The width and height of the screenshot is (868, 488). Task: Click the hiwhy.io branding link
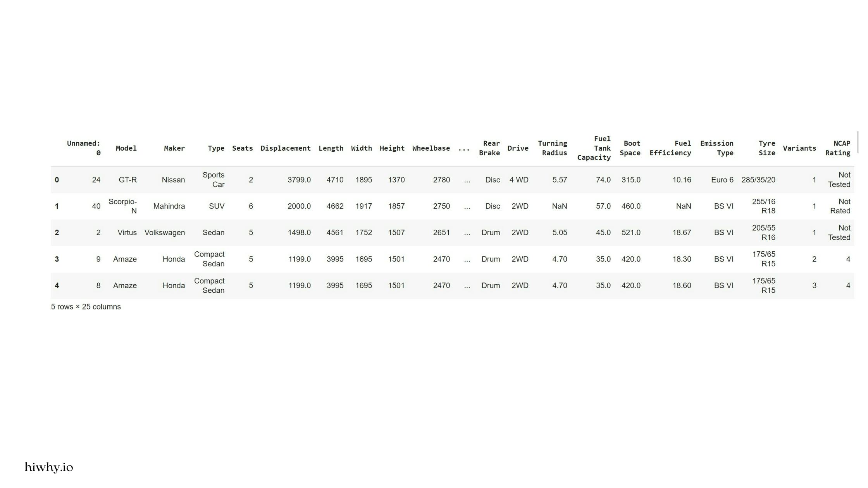pos(49,467)
